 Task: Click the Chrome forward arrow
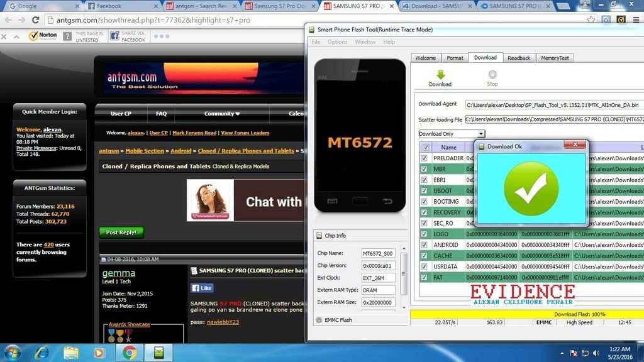pos(22,19)
